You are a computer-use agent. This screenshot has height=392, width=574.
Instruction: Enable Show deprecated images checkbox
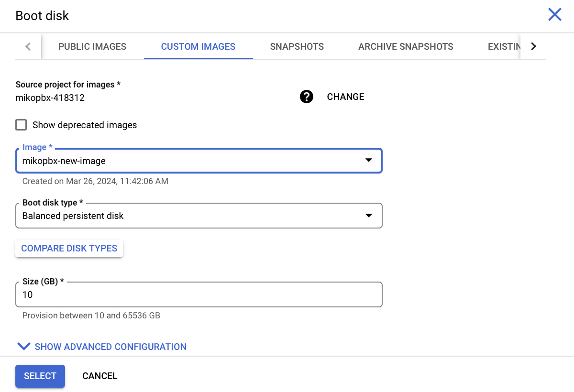(21, 125)
